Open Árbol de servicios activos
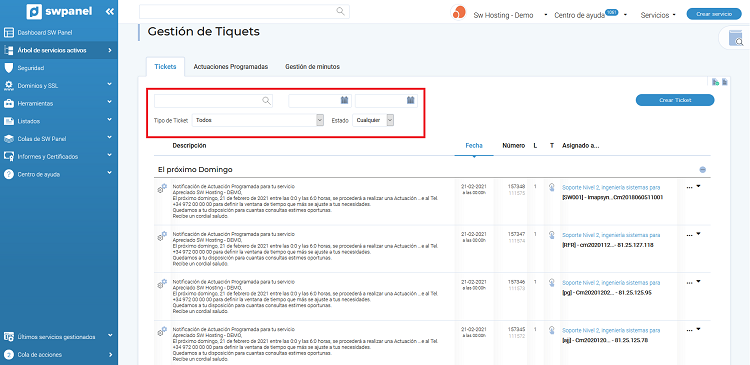750x365 pixels. pos(52,50)
